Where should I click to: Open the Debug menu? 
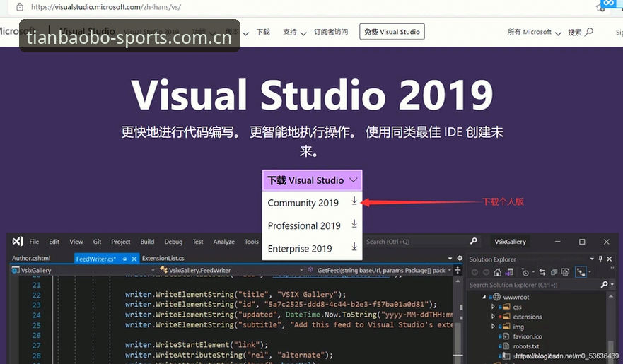[173, 241]
